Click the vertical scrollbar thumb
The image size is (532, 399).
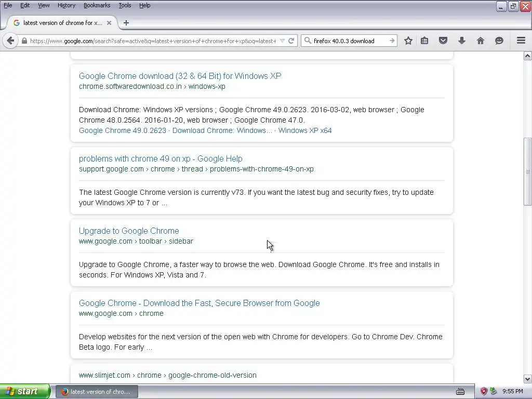click(528, 171)
